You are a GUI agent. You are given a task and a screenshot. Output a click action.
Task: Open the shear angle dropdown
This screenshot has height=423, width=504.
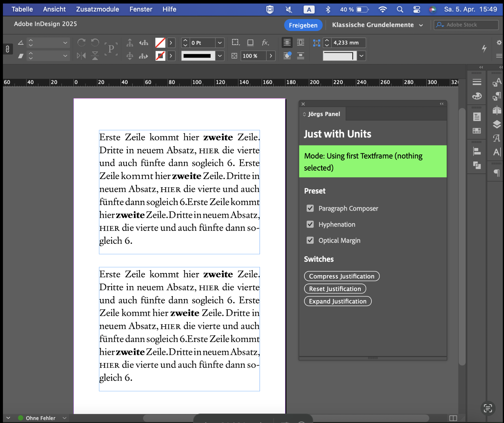coord(65,56)
